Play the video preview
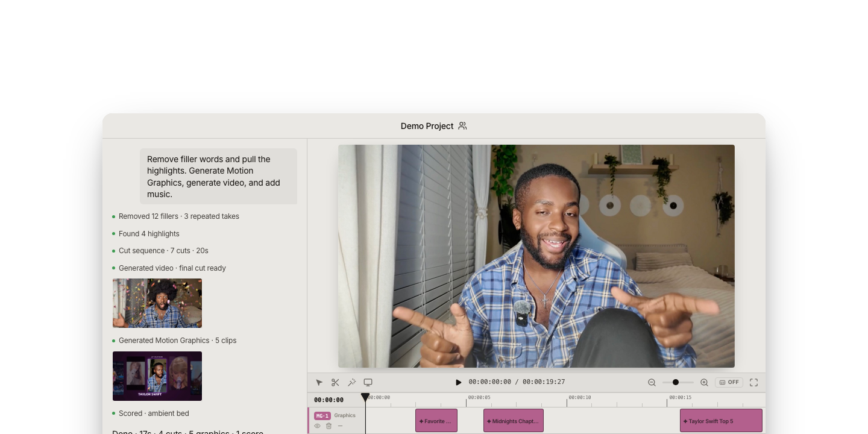Image resolution: width=868 pixels, height=434 pixels. pos(458,382)
